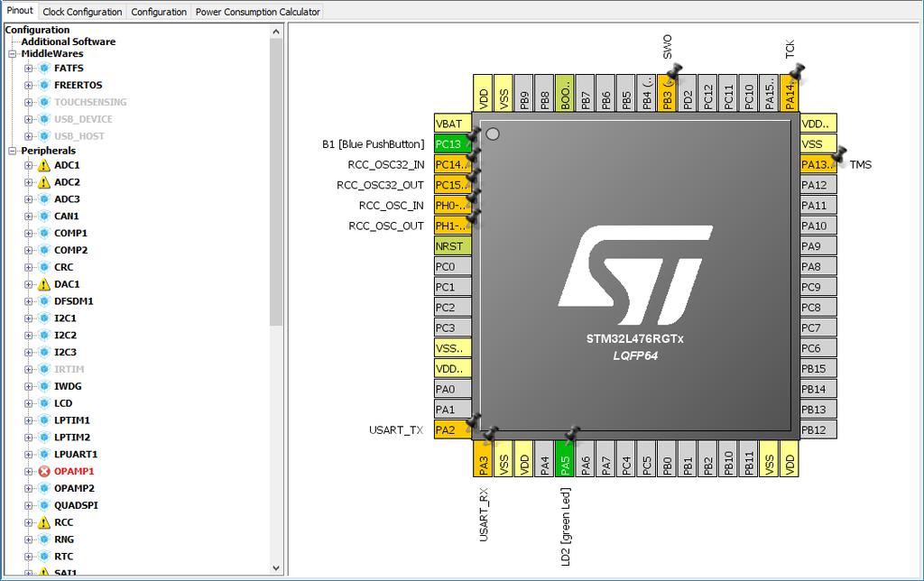Click the LD2 [green Led] pin label
The height and width of the screenshot is (581, 924).
tap(566, 526)
